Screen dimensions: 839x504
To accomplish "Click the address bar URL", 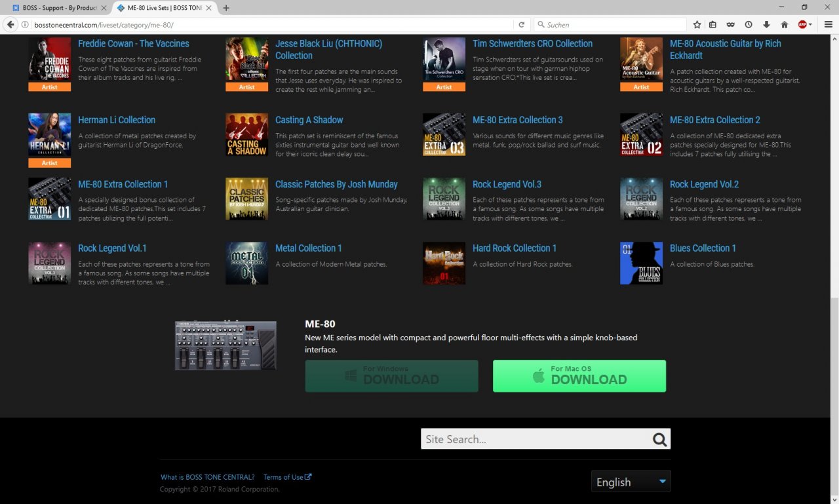I will click(104, 24).
